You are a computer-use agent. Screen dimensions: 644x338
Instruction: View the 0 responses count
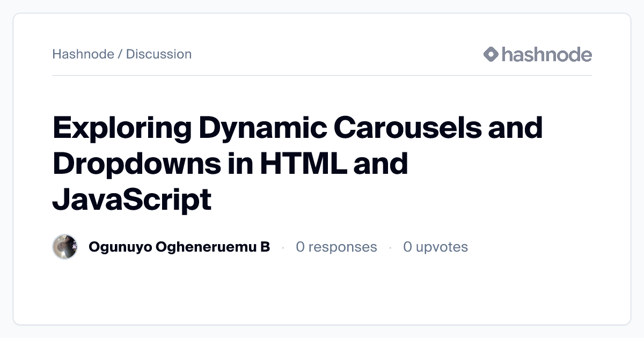[x=336, y=247]
